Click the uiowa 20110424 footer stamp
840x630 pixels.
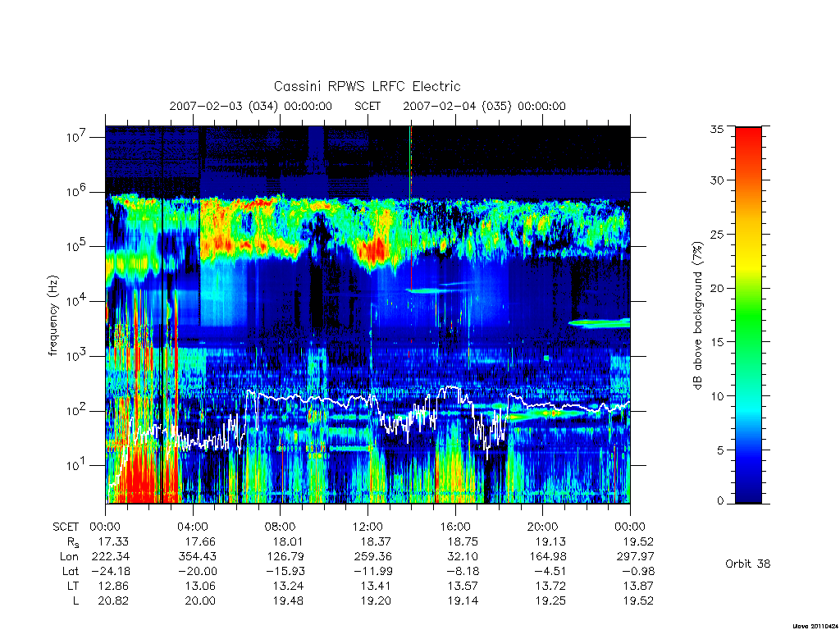[x=815, y=626]
